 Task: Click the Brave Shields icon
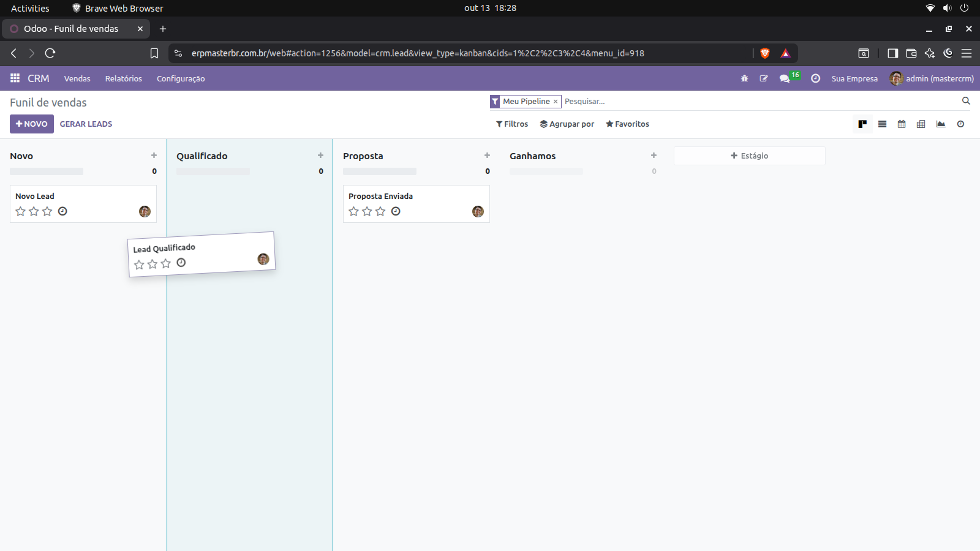764,53
